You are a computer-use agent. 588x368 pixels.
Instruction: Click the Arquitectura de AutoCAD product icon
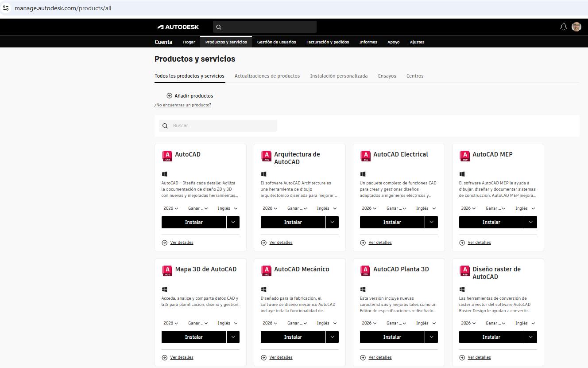[266, 156]
